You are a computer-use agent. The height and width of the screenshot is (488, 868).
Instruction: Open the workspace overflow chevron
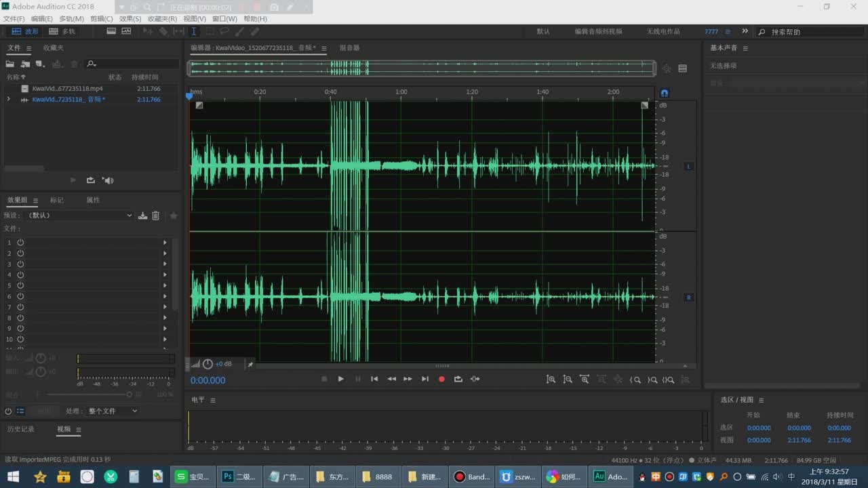tap(745, 31)
